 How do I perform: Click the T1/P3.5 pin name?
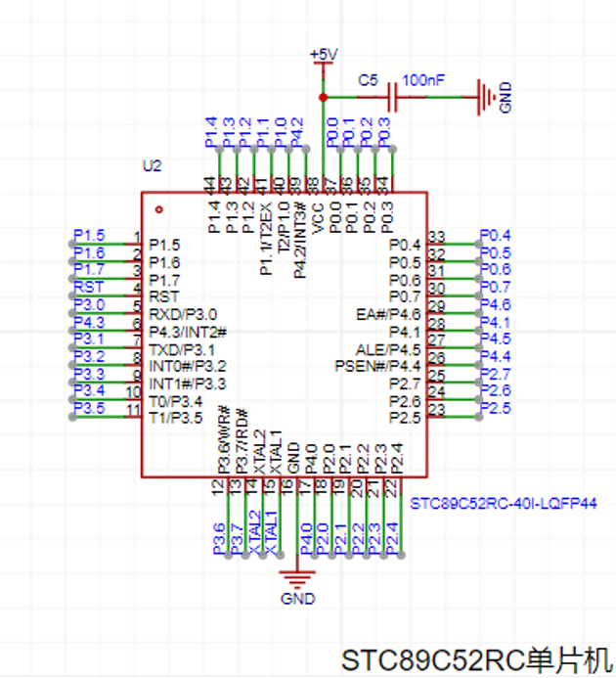click(175, 418)
